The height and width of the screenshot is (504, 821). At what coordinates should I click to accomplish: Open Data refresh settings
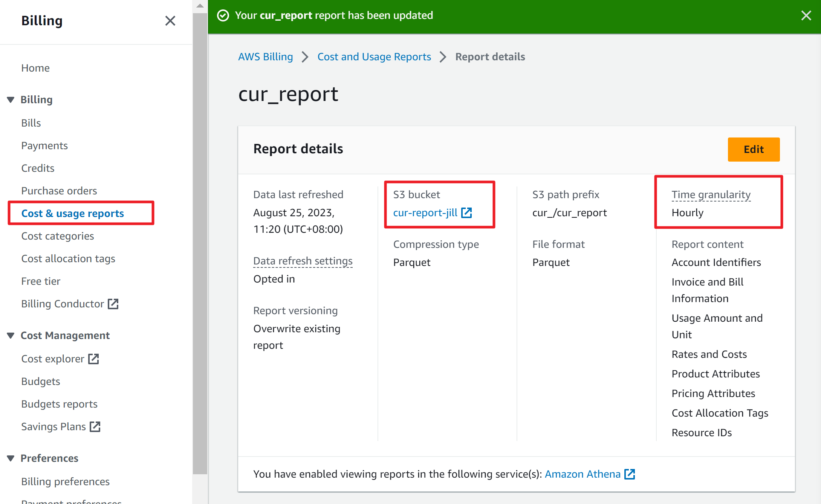[303, 261]
